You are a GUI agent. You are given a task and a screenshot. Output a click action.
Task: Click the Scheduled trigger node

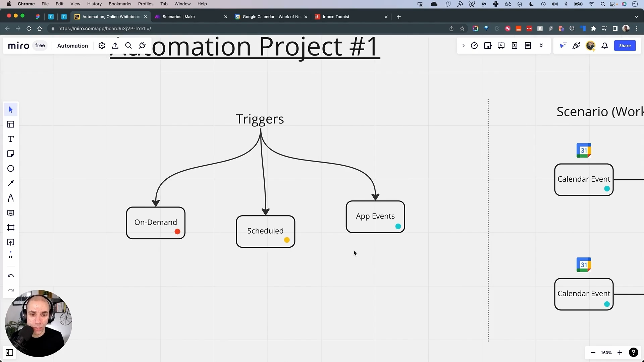[265, 230]
